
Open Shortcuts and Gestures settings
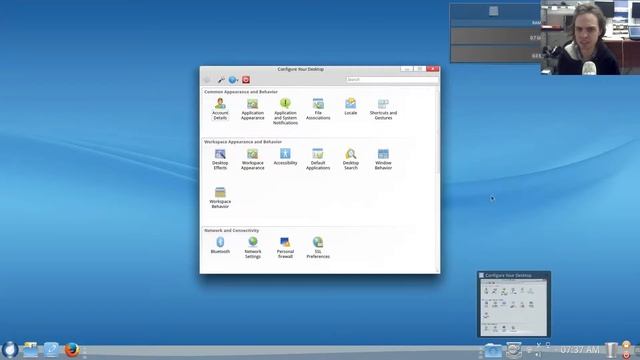[x=383, y=109]
